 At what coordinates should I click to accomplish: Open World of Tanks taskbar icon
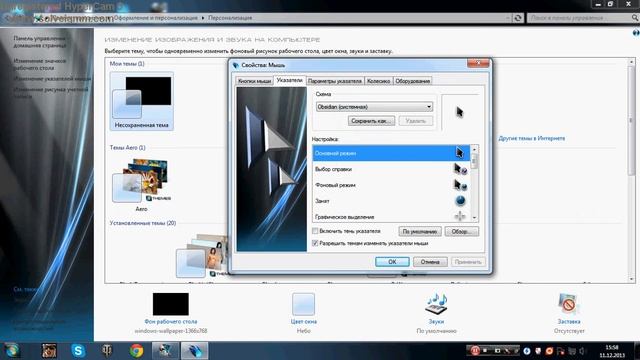(x=107, y=351)
